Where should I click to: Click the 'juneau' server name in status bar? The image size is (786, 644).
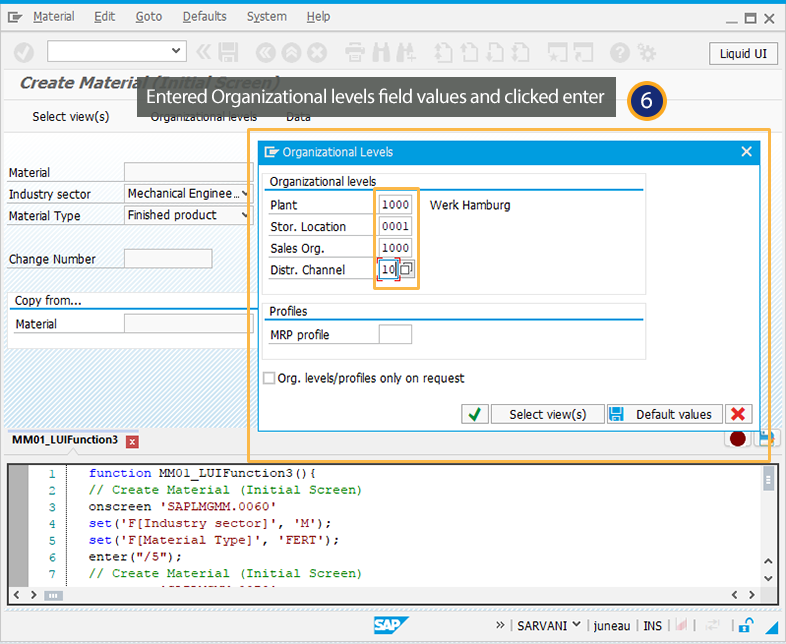612,625
